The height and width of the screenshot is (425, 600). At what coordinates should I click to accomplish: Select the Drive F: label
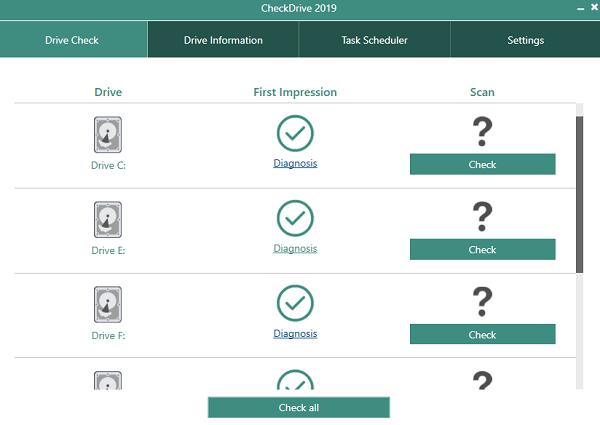point(108,335)
